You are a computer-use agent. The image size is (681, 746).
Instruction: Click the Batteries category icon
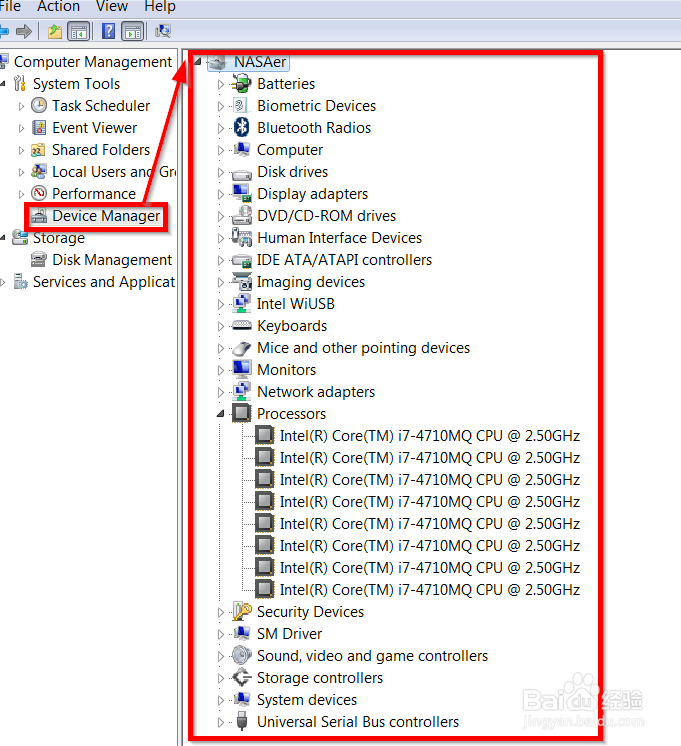pos(241,84)
